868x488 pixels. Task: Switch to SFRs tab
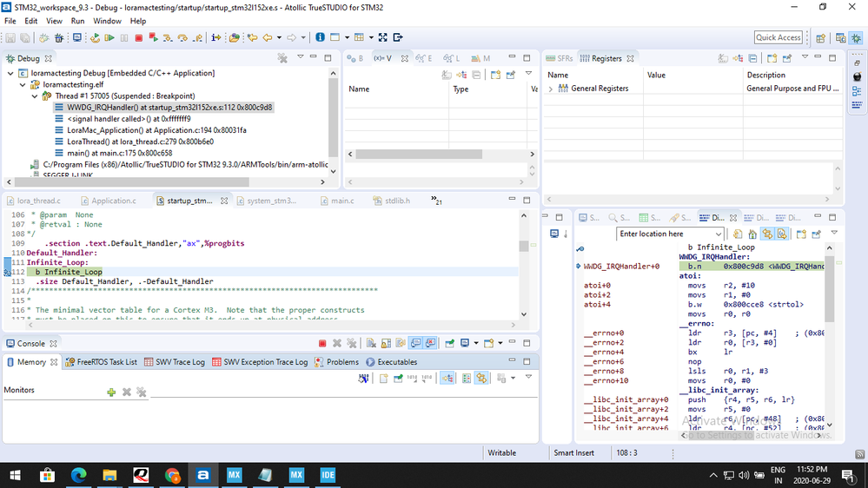559,58
